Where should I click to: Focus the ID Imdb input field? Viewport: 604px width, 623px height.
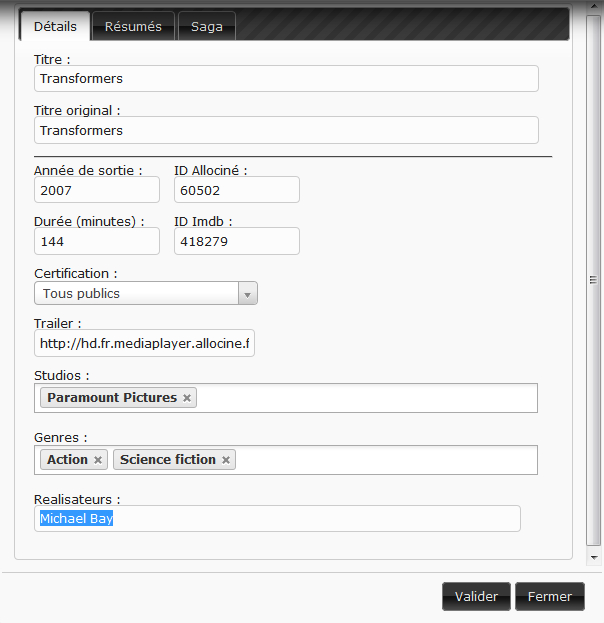coord(236,241)
